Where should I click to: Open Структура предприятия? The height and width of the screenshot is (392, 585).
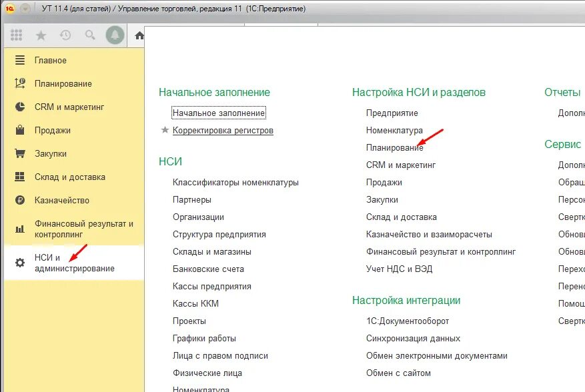click(x=219, y=234)
